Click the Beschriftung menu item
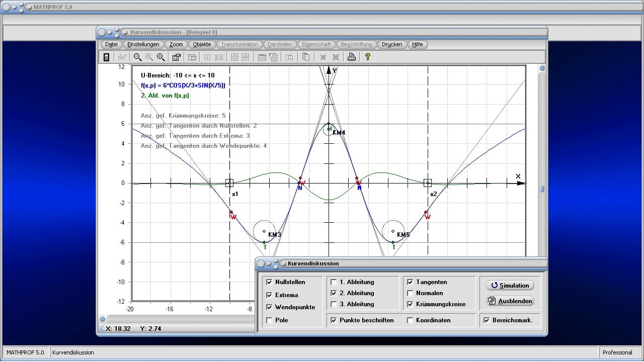Screen dimensions: 644x362 356,44
